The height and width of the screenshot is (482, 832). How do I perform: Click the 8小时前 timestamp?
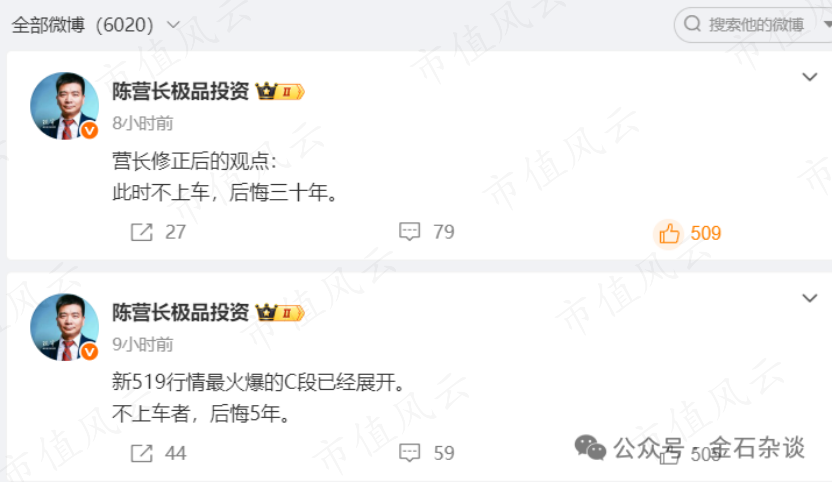coord(143,123)
